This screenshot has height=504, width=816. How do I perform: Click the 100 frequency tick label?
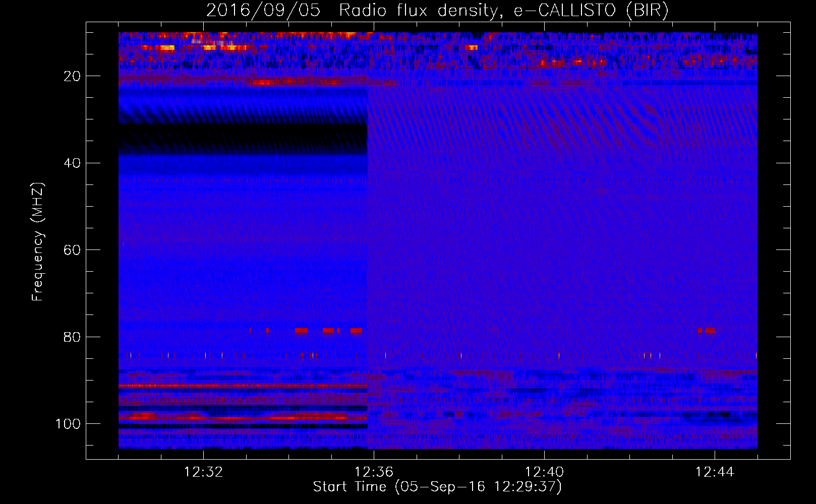click(68, 424)
